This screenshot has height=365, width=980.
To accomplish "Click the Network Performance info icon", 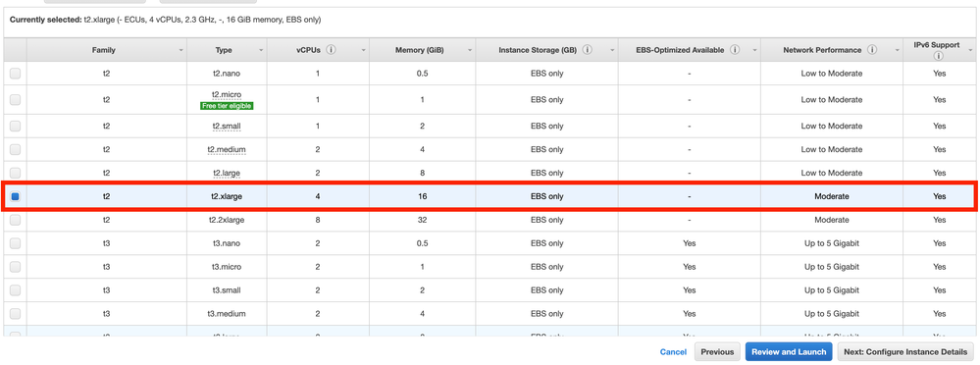I will pyautogui.click(x=872, y=50).
